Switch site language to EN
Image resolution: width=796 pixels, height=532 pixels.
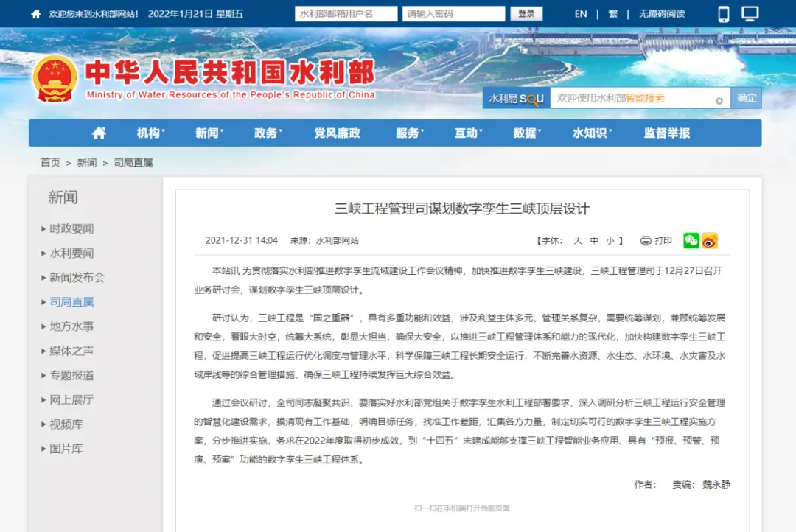(580, 13)
